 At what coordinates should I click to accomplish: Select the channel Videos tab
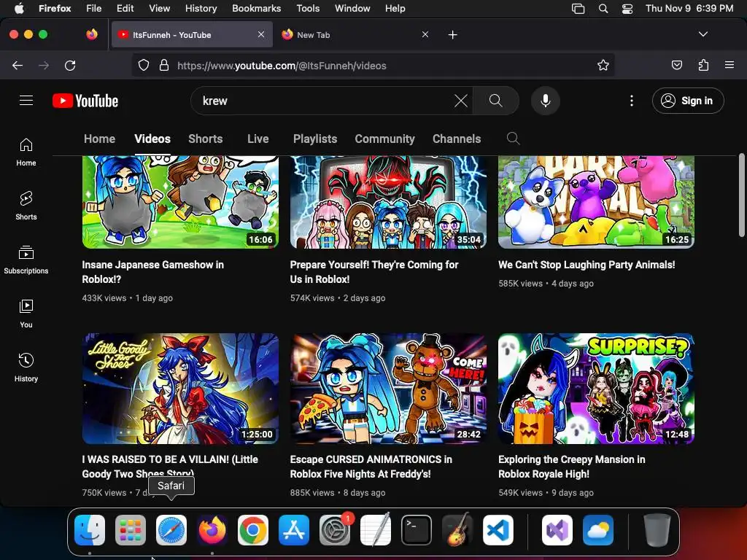pyautogui.click(x=152, y=139)
